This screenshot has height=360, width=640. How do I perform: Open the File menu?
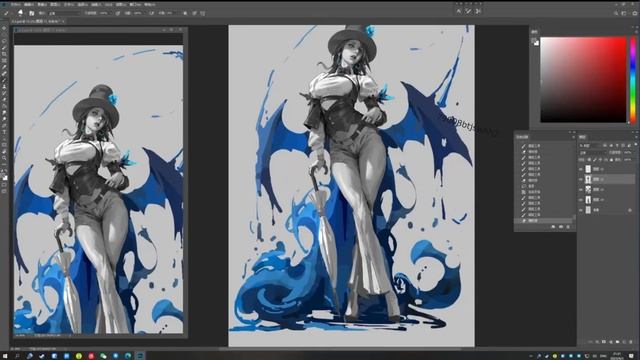(x=15, y=4)
